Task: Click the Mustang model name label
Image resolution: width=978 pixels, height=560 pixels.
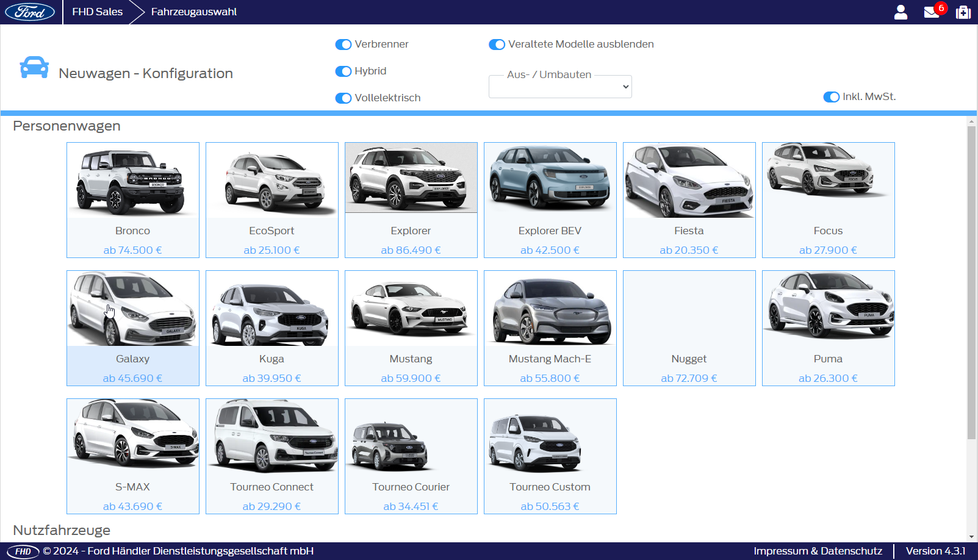Action: pos(411,359)
